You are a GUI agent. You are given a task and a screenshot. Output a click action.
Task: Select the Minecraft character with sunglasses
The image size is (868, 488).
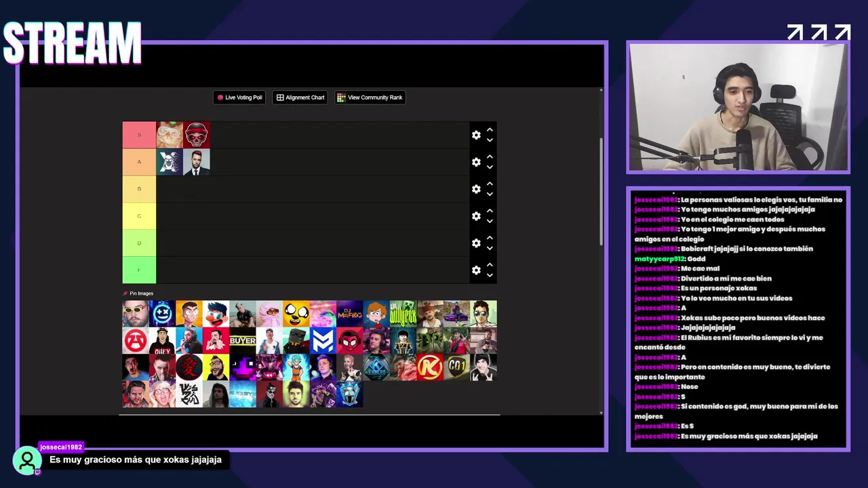[x=296, y=341]
